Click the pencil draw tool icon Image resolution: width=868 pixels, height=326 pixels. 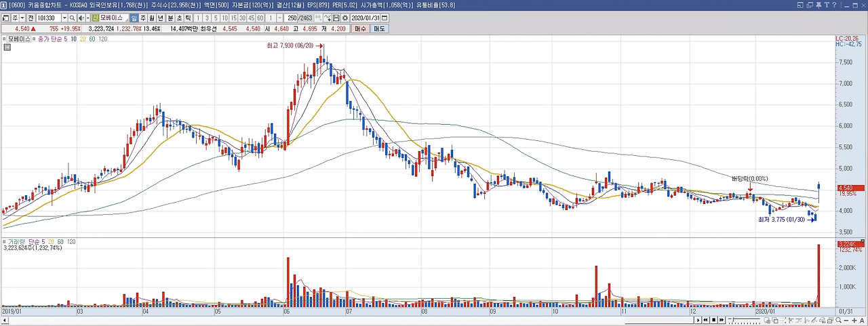pyautogui.click(x=814, y=320)
